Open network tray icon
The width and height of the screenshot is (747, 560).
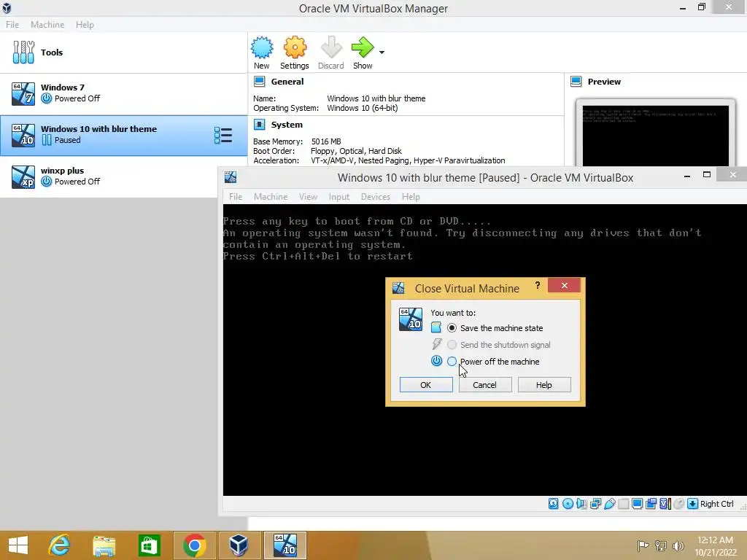tap(661, 545)
